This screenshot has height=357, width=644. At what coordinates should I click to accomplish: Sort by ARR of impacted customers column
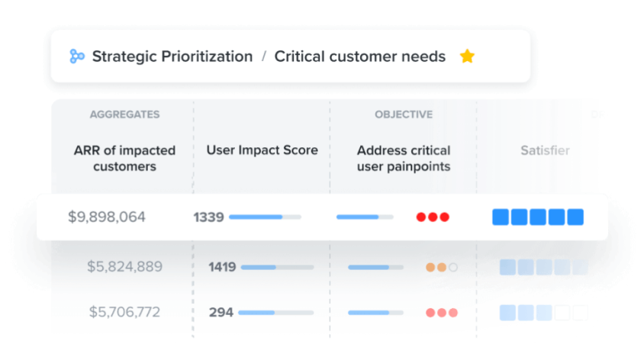point(124,158)
